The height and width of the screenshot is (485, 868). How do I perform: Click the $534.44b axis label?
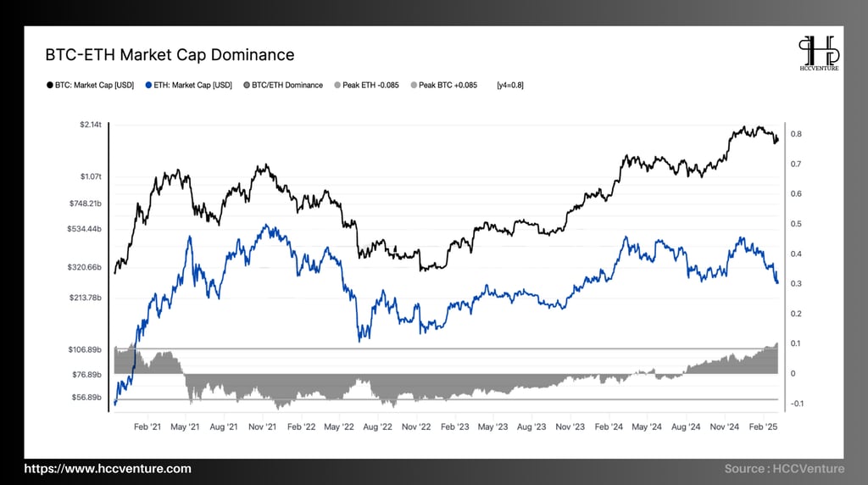pyautogui.click(x=85, y=229)
